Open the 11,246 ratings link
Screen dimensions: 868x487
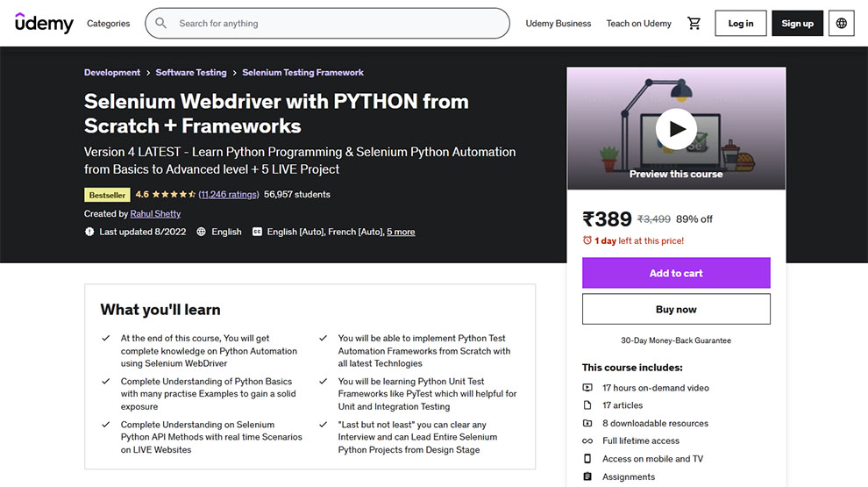pos(229,195)
